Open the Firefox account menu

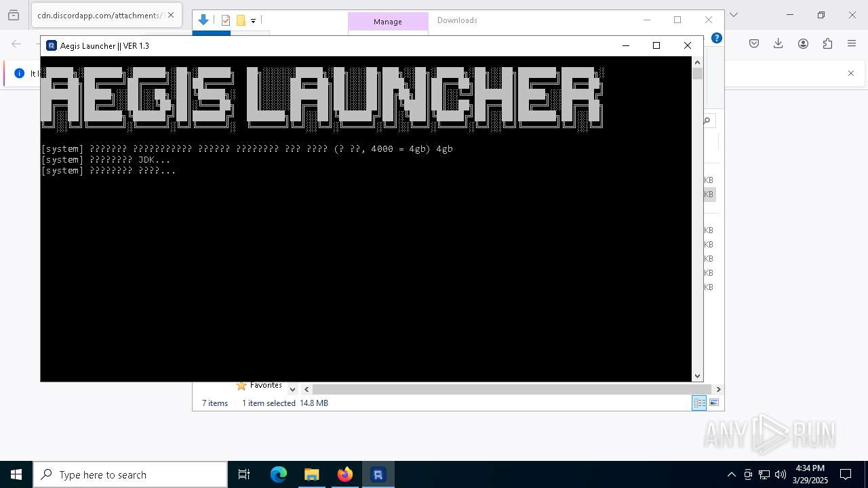[x=803, y=43]
